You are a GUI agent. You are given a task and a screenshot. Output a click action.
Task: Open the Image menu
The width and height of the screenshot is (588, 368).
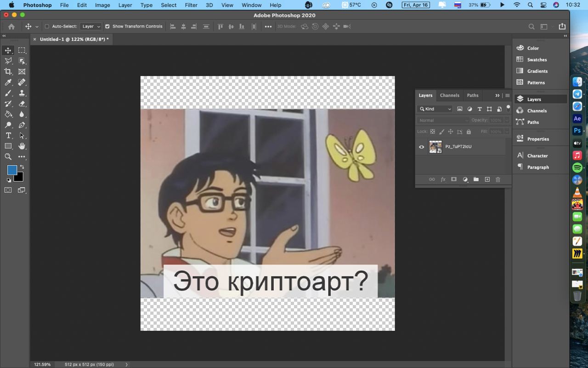coord(102,5)
